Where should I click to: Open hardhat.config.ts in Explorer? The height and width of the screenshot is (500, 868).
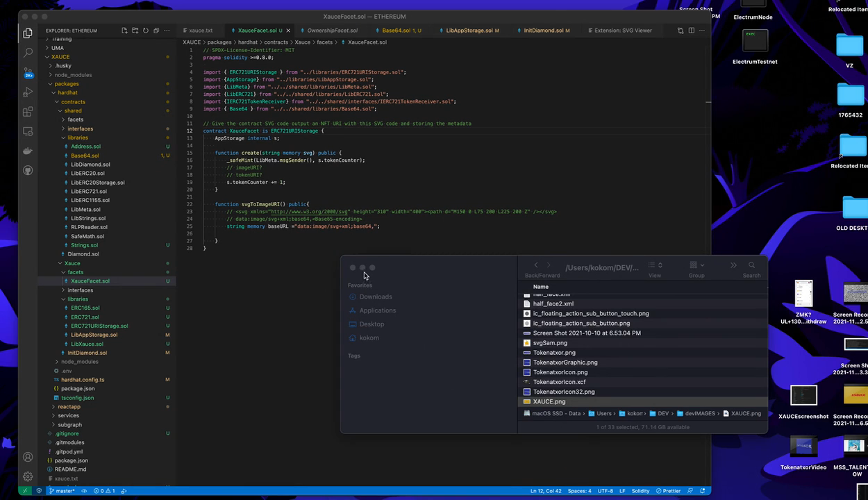click(82, 380)
